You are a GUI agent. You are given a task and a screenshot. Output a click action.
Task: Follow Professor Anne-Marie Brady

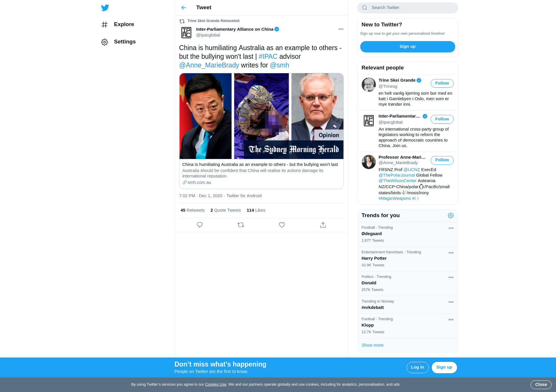442,160
